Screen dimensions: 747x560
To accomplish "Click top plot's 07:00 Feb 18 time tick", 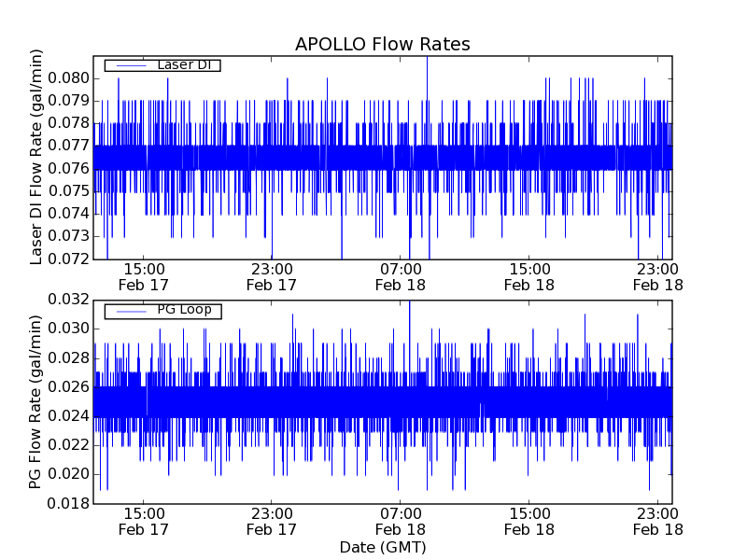I will pyautogui.click(x=401, y=276).
